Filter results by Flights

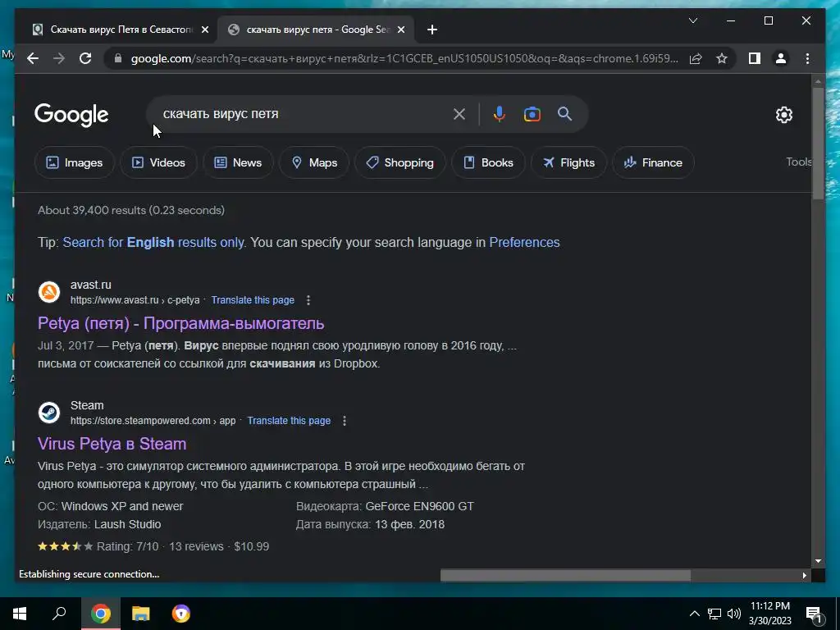coord(568,162)
